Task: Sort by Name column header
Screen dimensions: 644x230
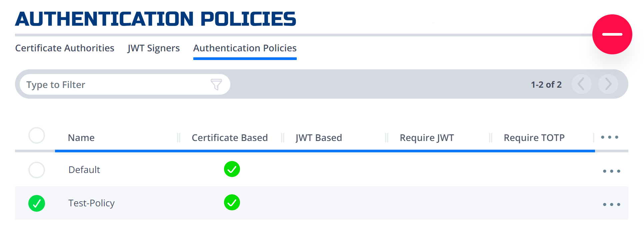Action: 81,138
